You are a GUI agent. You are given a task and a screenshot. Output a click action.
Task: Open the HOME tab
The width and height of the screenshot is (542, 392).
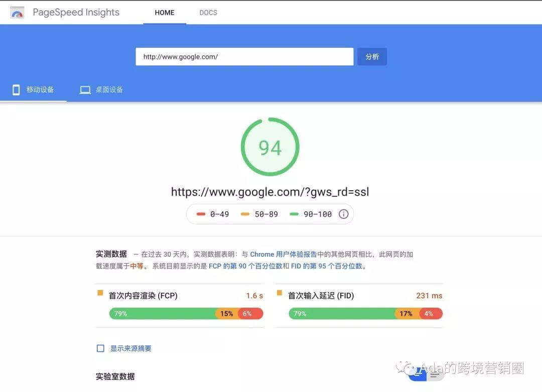click(165, 13)
